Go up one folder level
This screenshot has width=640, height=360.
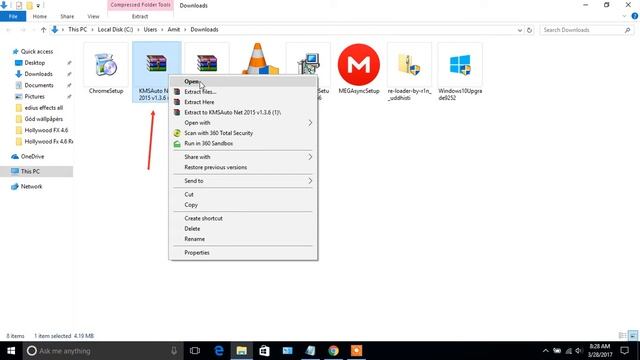click(43, 30)
